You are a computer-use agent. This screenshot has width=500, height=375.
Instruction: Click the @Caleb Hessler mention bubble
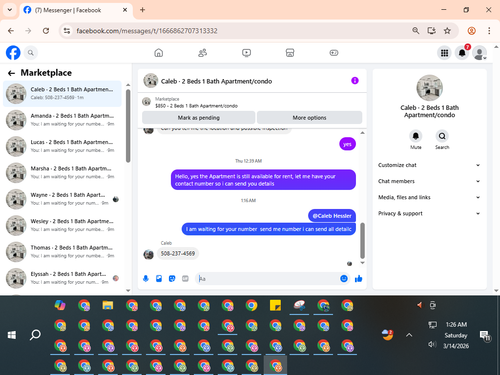332,216
